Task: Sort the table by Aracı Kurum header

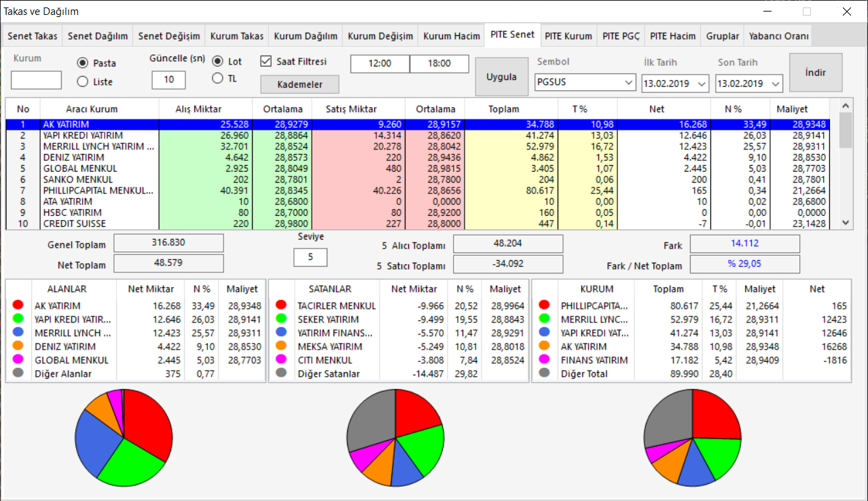Action: coord(92,109)
